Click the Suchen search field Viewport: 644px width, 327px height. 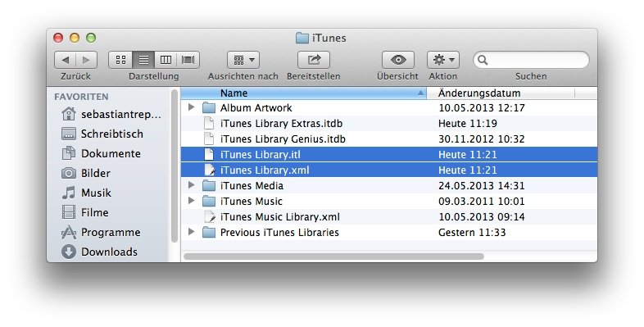[x=531, y=60]
